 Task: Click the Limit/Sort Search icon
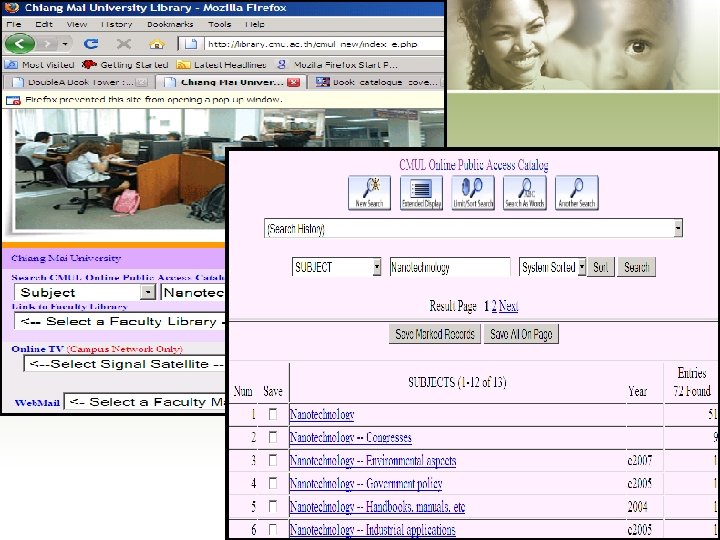pyautogui.click(x=473, y=193)
